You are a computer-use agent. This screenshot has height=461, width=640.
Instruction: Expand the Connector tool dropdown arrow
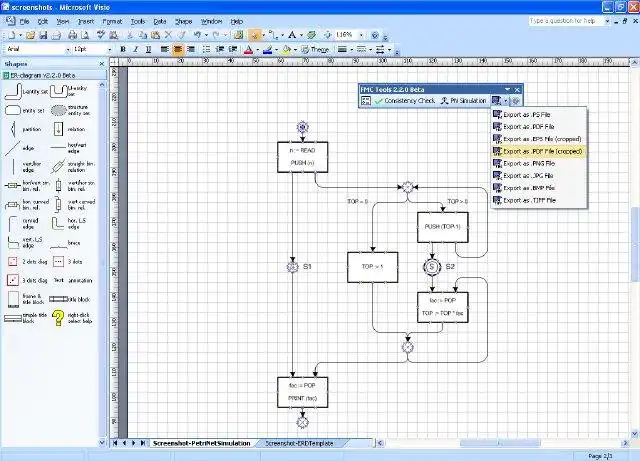[x=282, y=36]
